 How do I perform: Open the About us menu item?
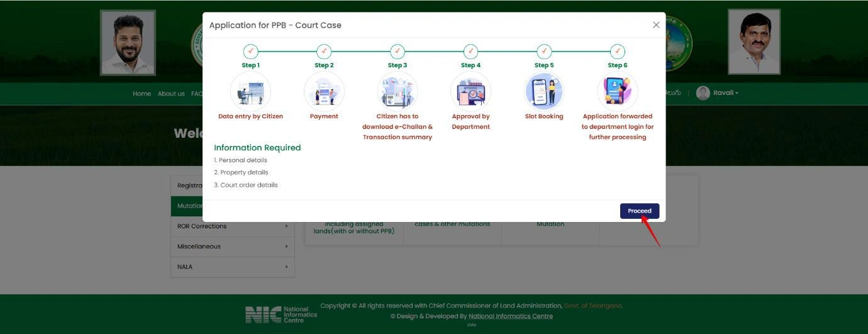171,94
